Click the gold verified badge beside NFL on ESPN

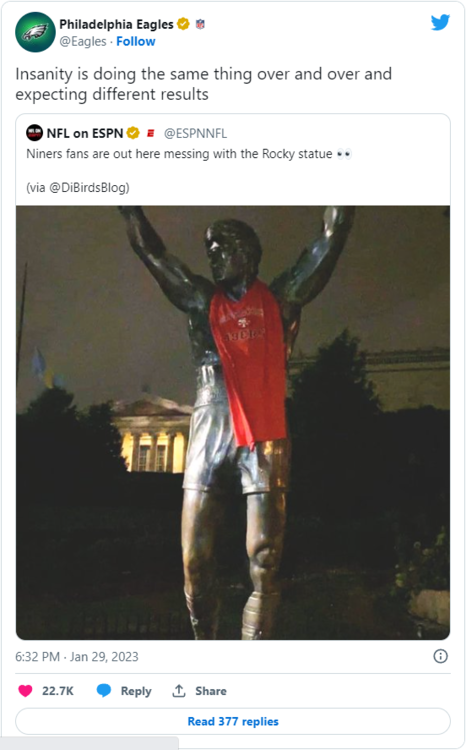tap(133, 133)
